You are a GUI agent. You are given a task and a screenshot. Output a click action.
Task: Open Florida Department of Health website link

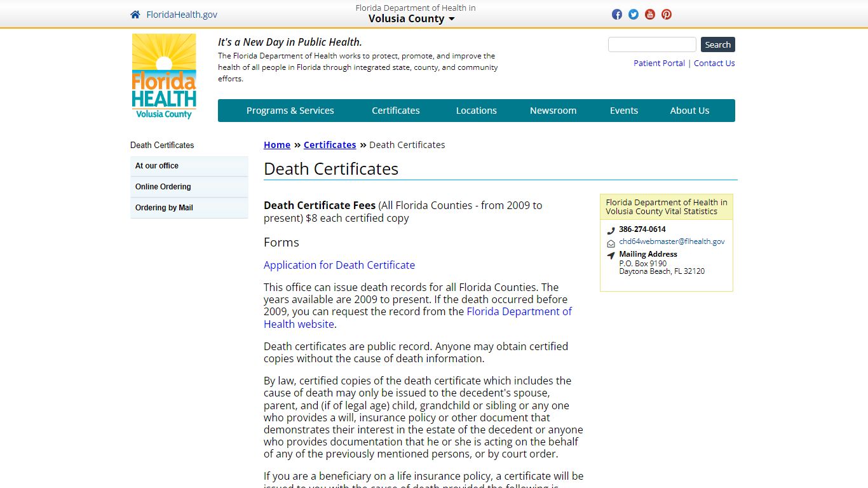[x=417, y=318]
